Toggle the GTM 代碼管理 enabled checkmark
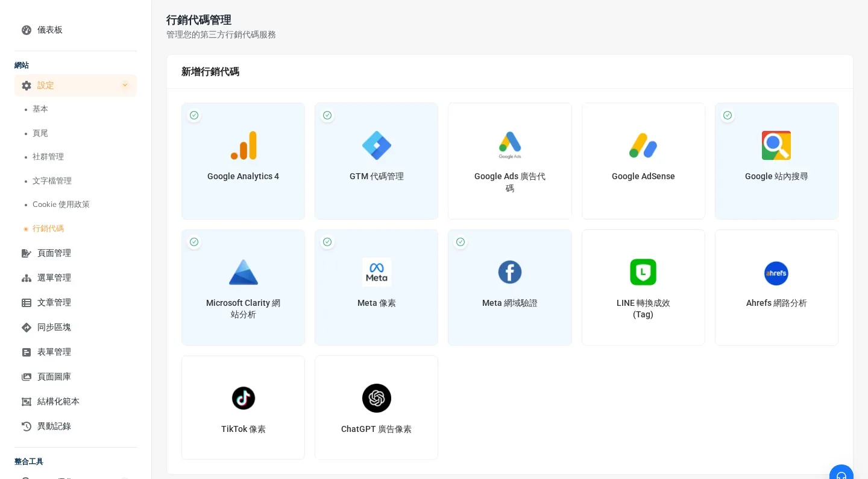Viewport: 868px width, 479px height. [327, 115]
